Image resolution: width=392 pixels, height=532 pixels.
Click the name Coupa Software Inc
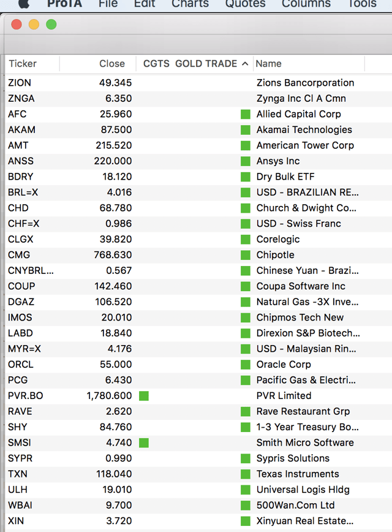point(301,286)
